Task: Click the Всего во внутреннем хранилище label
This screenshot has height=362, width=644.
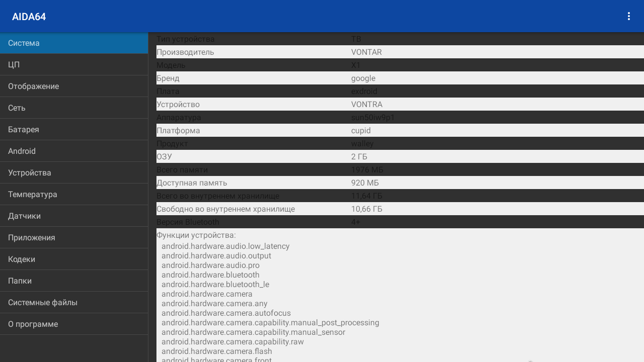Action: tap(218, 196)
